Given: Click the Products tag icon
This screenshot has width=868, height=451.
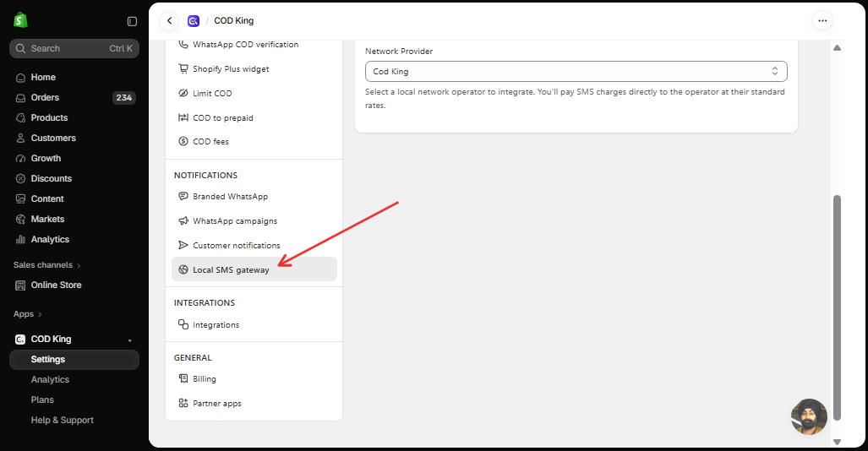Looking at the screenshot, I should click(20, 118).
